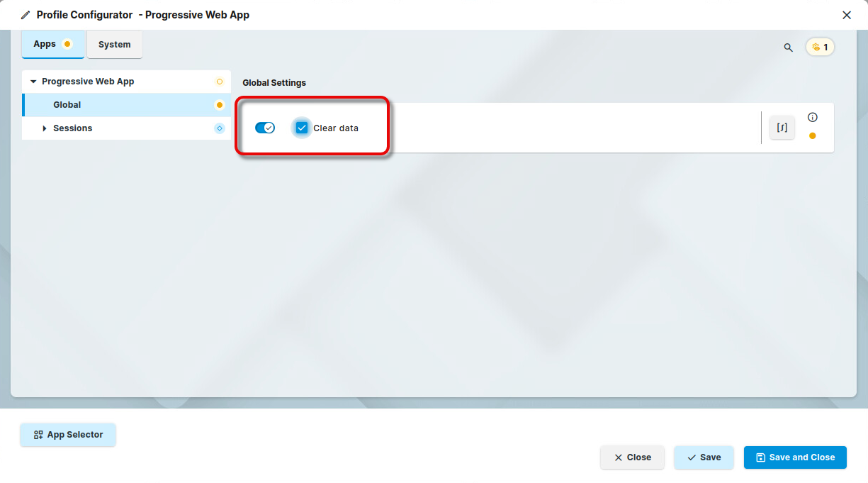The height and width of the screenshot is (483, 868).
Task: Click the orange dot indicator on Global row
Action: [x=219, y=105]
